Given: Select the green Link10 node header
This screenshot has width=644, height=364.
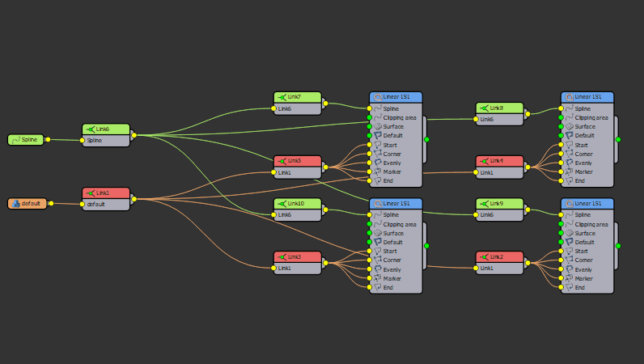Looking at the screenshot, I should (297, 203).
